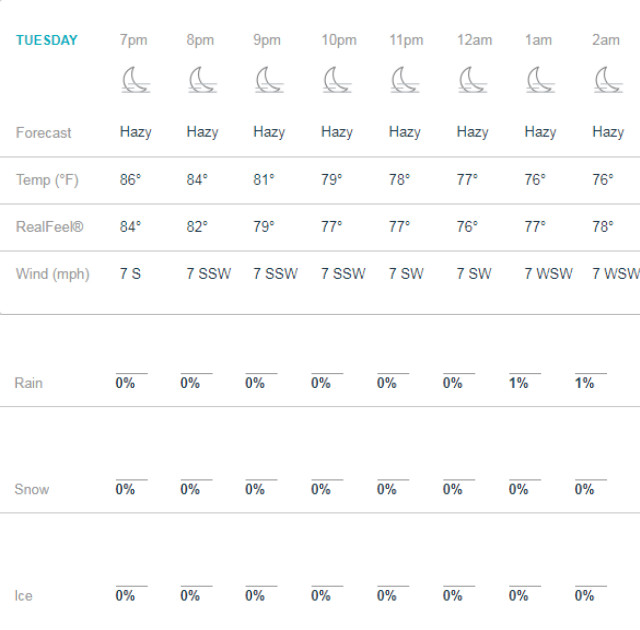Click the Wind (mph) row label

click(53, 274)
